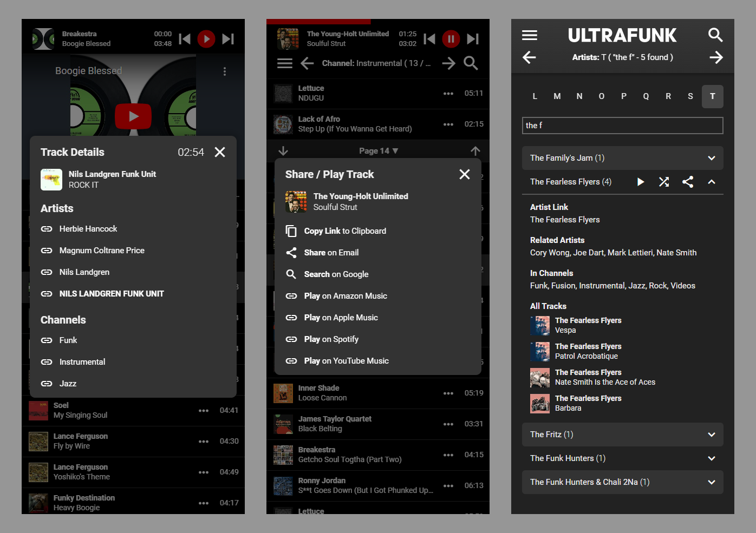
Task: Skip to next track in the Breakestra player
Action: click(228, 39)
